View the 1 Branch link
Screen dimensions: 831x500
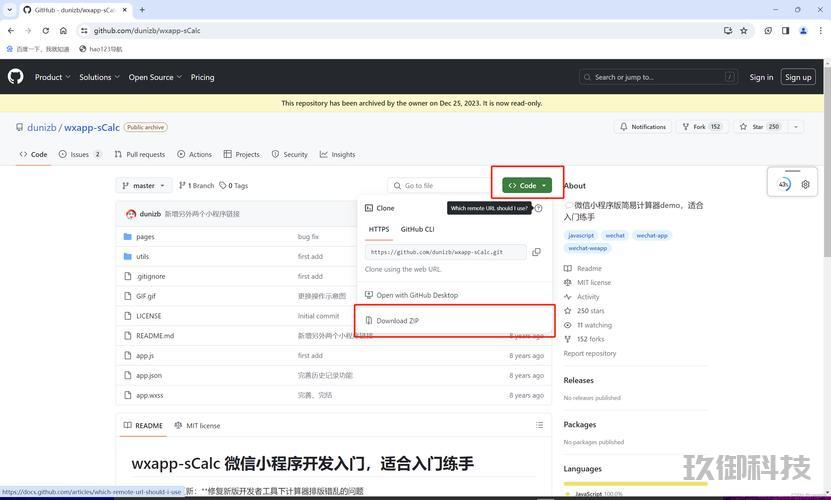click(197, 186)
